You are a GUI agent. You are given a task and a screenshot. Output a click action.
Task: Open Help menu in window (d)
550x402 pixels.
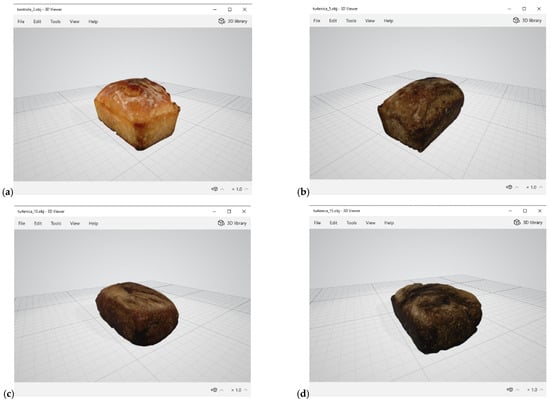click(389, 223)
